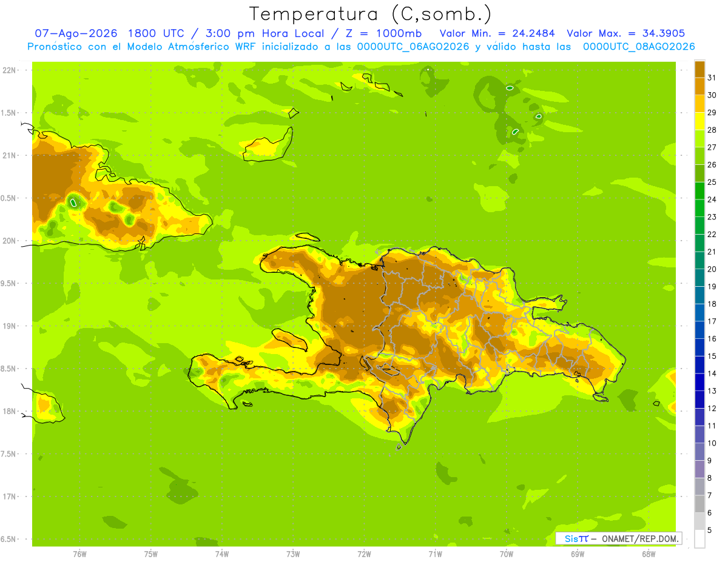Click the title "Temperatura (C,somb.)"

(x=370, y=14)
